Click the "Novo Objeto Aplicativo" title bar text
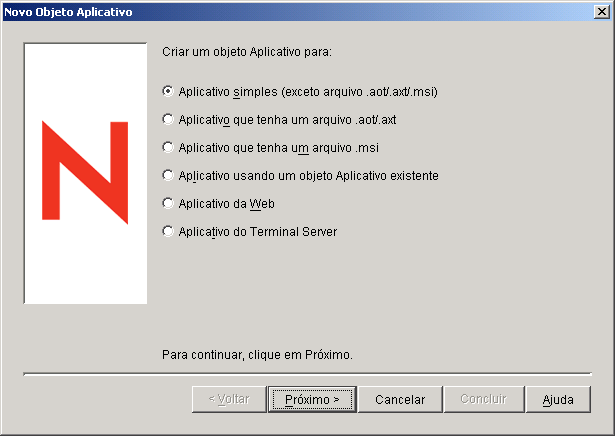Screen dimensions: 615x436 68,12
